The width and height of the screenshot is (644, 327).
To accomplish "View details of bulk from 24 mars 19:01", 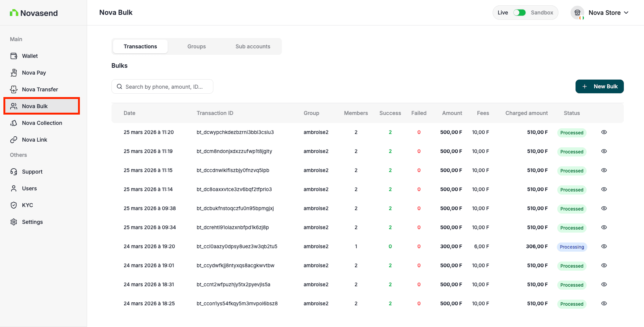I will (604, 265).
